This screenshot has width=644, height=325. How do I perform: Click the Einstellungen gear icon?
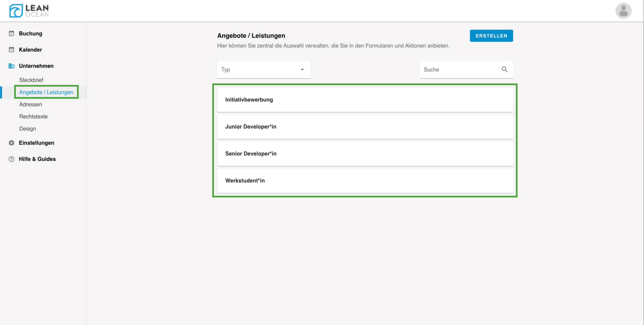[11, 143]
